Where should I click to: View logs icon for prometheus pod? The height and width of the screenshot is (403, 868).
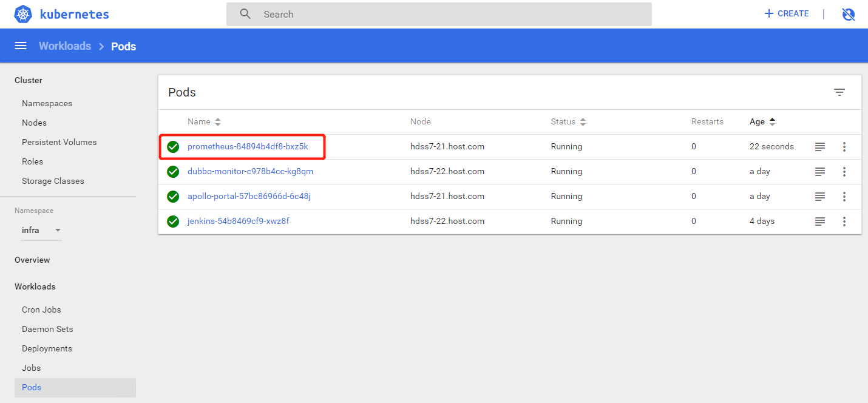tap(820, 147)
